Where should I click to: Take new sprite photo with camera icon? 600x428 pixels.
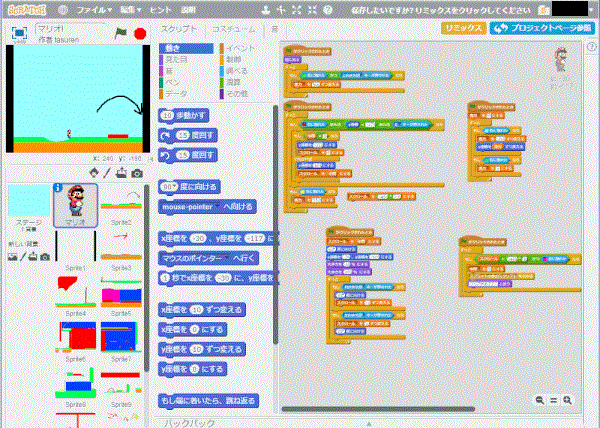coord(136,172)
